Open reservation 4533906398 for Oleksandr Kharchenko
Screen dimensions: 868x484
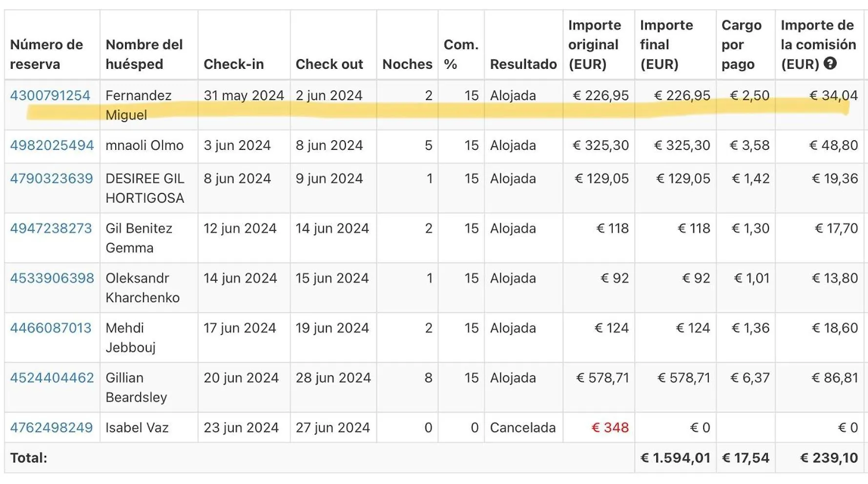52,278
